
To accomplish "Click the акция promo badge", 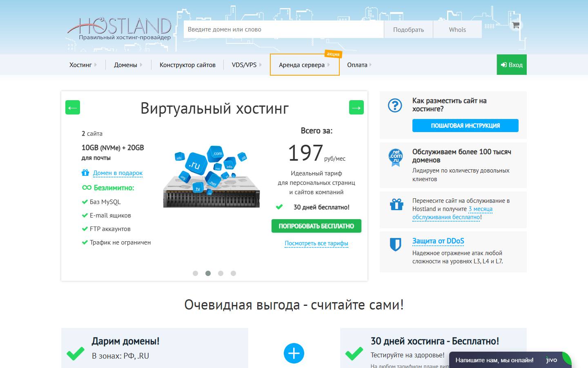I will pyautogui.click(x=333, y=54).
